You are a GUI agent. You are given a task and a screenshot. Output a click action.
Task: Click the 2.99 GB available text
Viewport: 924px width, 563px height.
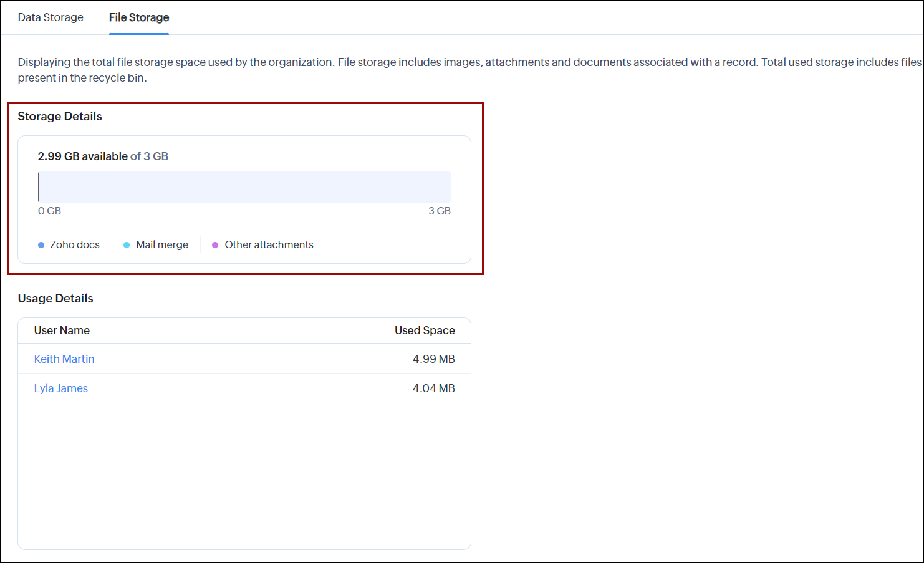82,156
